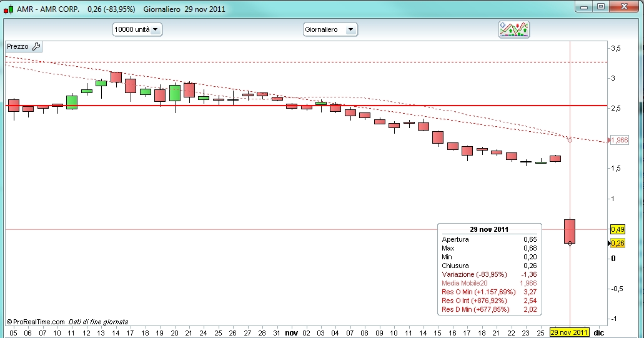Click the 0,26 current price label
Viewport: 644px width, 338px height.
(618, 243)
